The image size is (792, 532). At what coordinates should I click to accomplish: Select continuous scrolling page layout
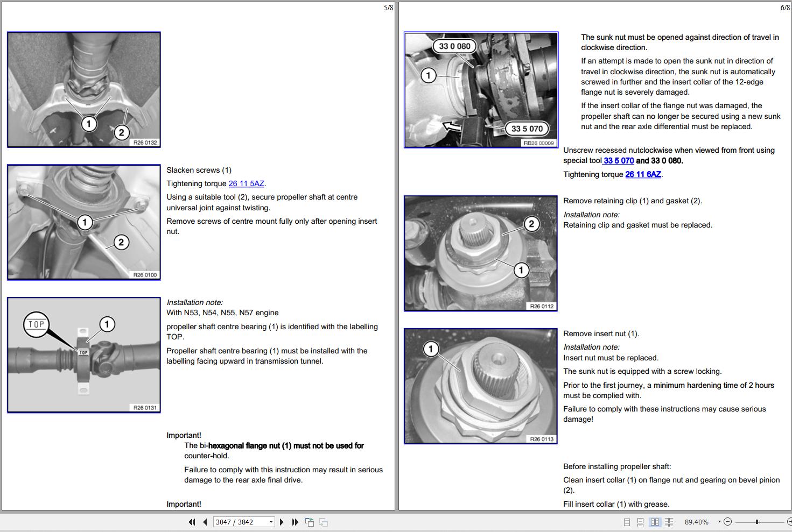tap(640, 522)
